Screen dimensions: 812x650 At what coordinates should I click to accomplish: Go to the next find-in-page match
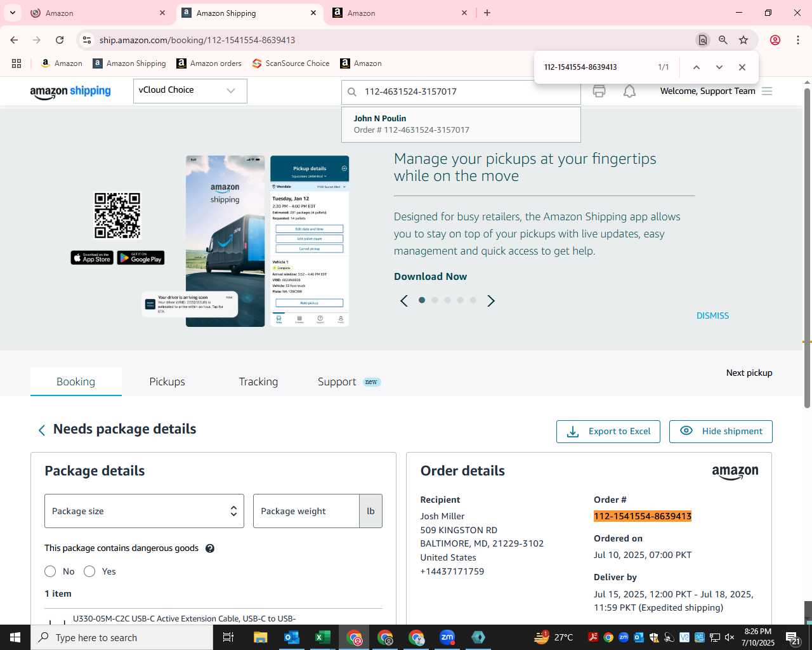(719, 67)
